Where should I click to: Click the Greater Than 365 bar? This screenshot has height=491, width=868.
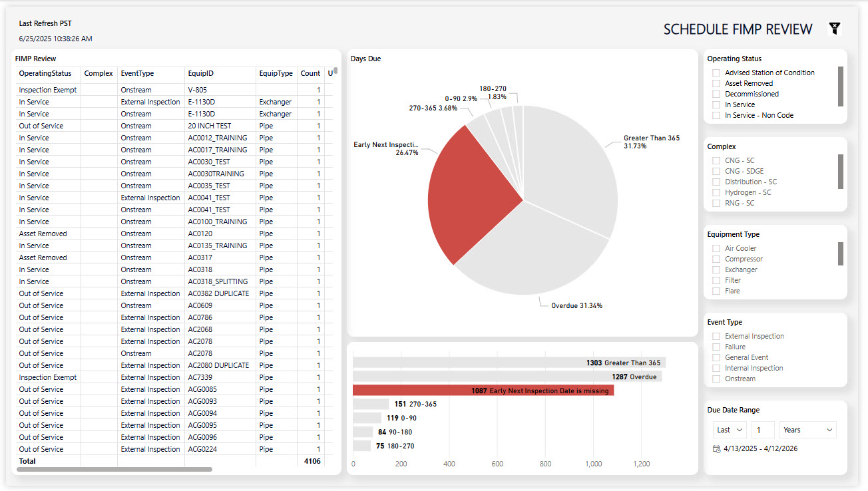click(509, 363)
